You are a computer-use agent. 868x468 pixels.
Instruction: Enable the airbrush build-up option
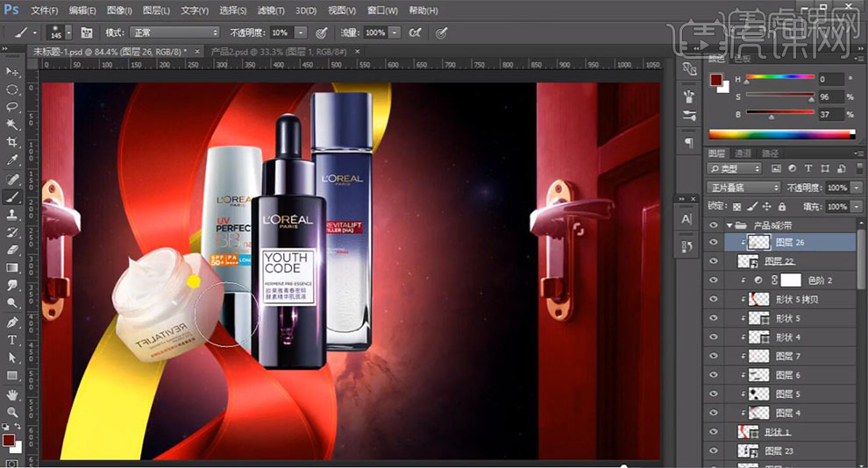(415, 32)
